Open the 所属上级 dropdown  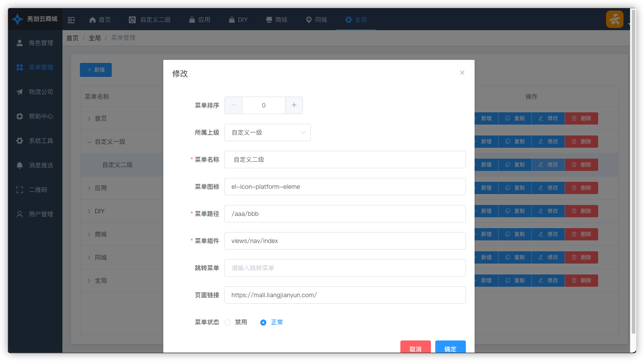coord(268,132)
